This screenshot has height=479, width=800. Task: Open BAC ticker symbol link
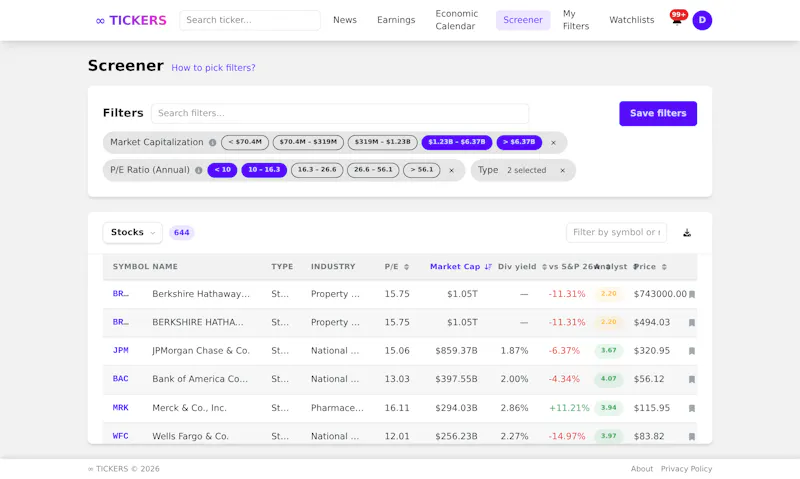[120, 379]
